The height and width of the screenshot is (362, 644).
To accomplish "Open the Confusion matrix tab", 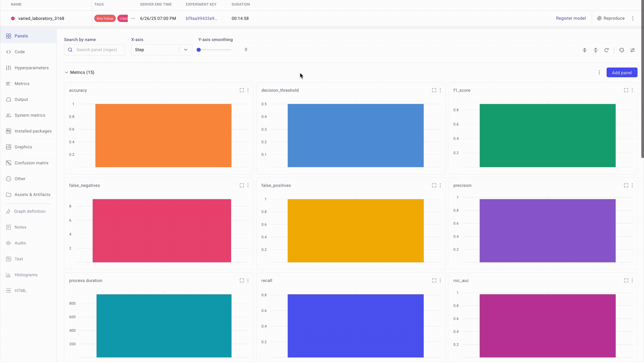I will point(31,163).
